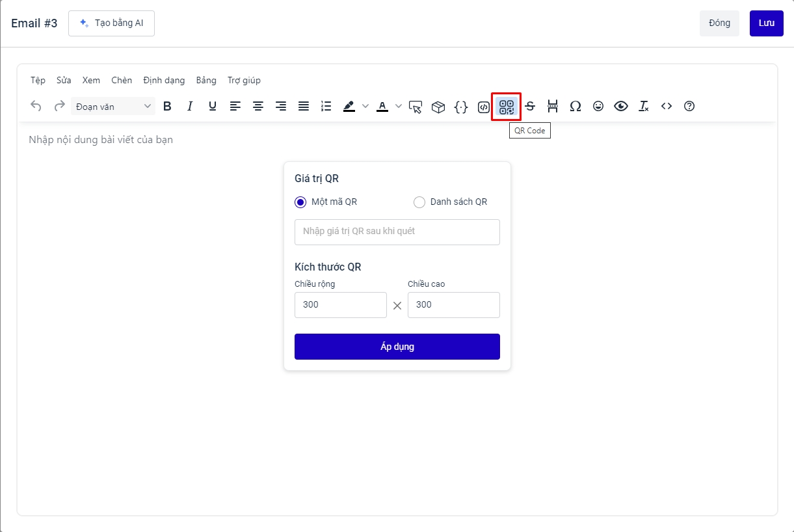
Task: Toggle strikethrough formatting
Action: pyautogui.click(x=530, y=107)
